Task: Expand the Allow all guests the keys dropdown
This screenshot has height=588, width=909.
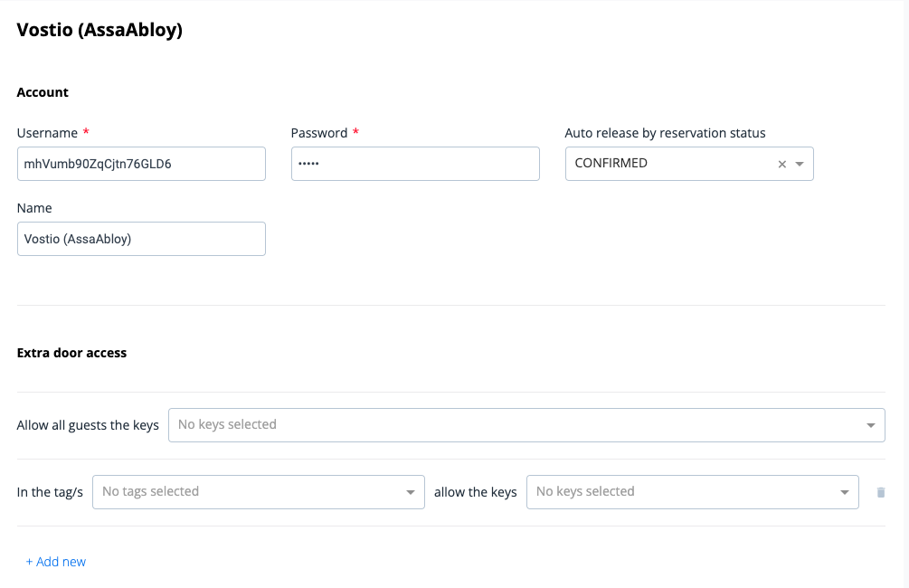Action: [526, 425]
